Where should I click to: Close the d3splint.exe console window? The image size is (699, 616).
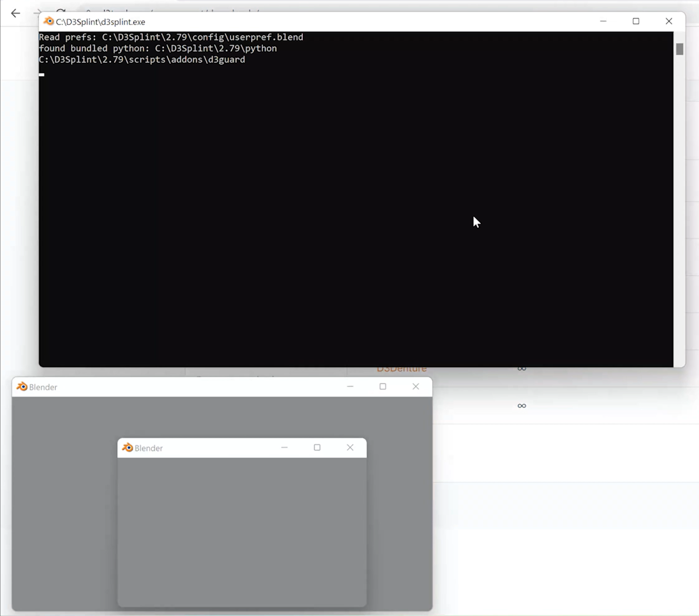pyautogui.click(x=669, y=21)
